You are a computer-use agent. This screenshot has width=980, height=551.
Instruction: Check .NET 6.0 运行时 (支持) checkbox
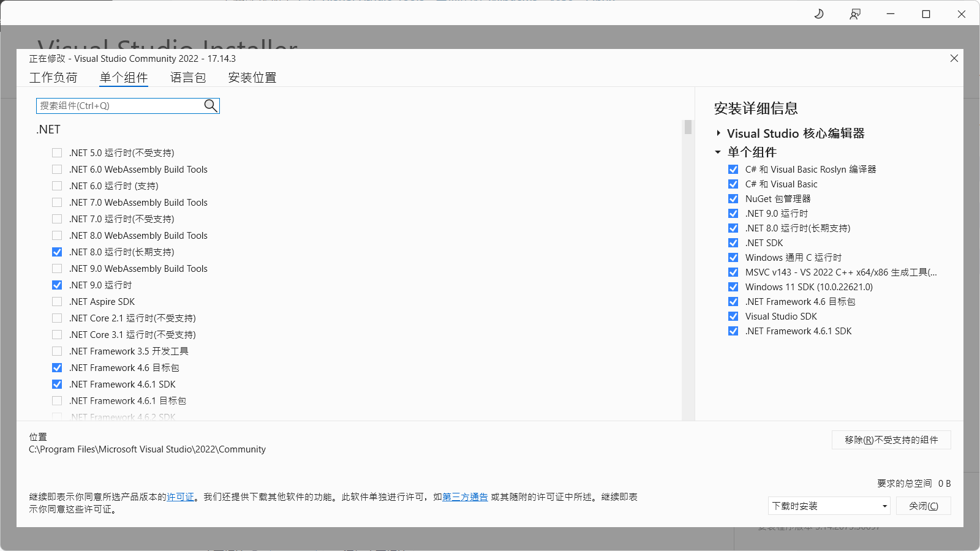57,186
